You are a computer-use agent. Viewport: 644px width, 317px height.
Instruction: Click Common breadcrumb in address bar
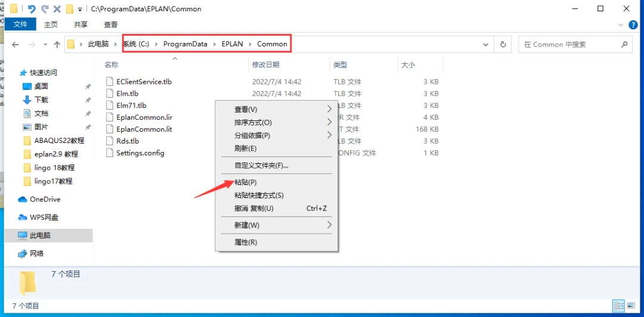(272, 44)
